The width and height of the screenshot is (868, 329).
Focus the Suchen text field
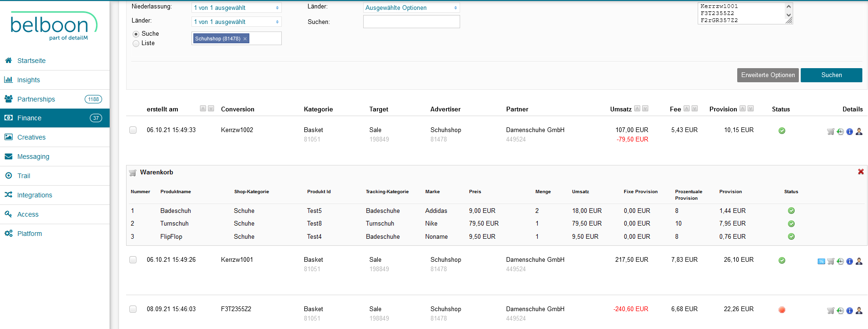tap(412, 22)
